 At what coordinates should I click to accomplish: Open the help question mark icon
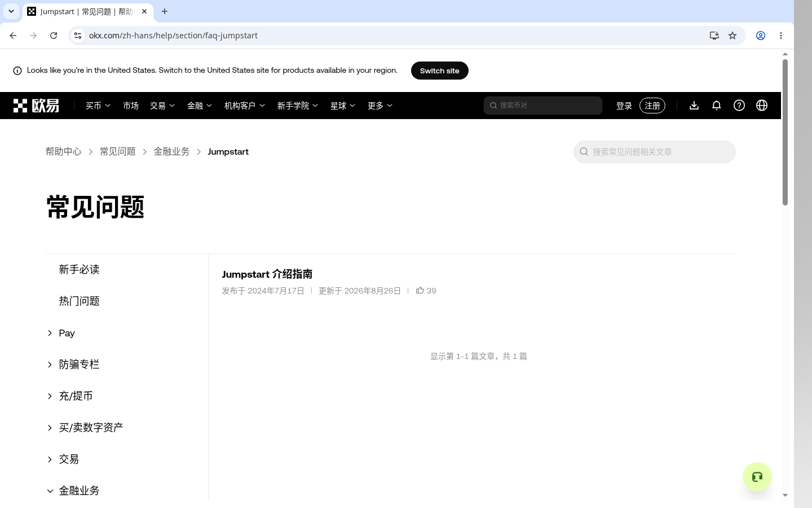pyautogui.click(x=739, y=106)
